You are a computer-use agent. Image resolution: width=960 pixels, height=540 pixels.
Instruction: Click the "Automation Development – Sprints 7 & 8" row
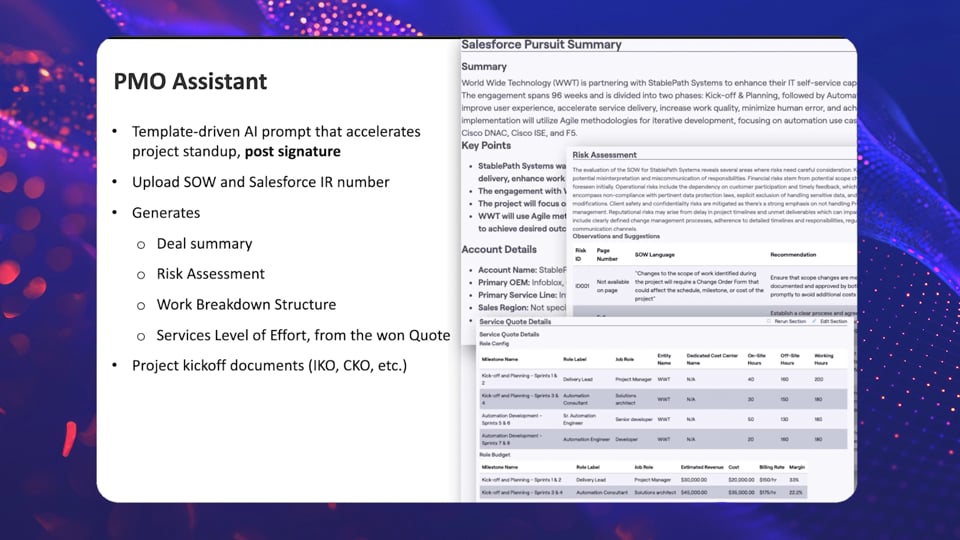(663, 439)
